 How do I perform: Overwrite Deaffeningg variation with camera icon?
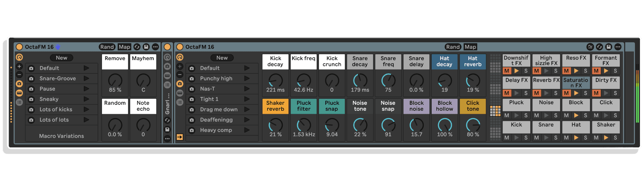point(192,120)
